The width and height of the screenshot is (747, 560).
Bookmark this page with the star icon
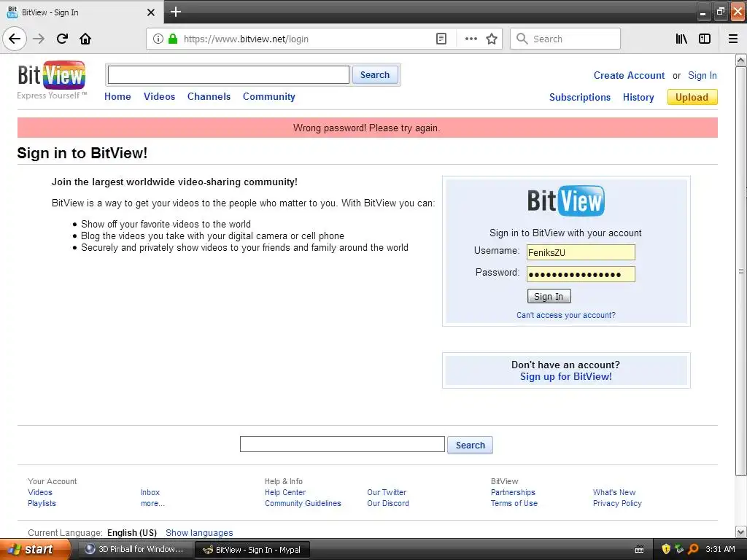[492, 39]
